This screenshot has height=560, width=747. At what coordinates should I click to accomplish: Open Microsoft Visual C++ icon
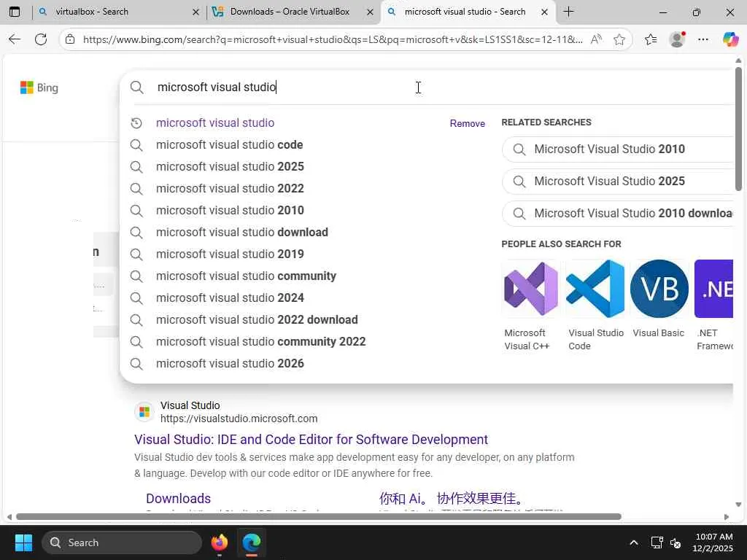click(x=531, y=289)
